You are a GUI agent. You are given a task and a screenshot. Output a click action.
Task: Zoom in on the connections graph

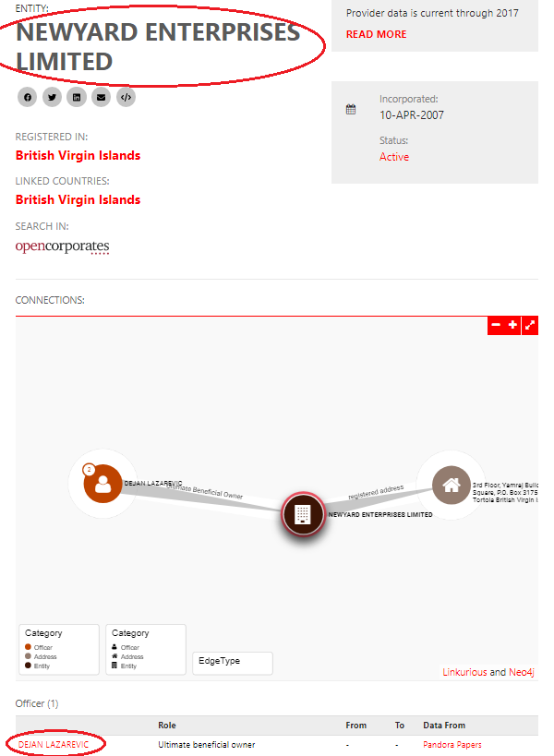512,326
